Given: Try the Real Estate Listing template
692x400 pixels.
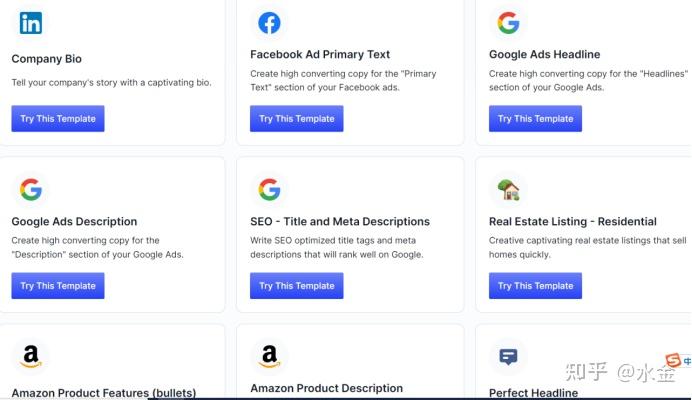Looking at the screenshot, I should click(x=535, y=286).
